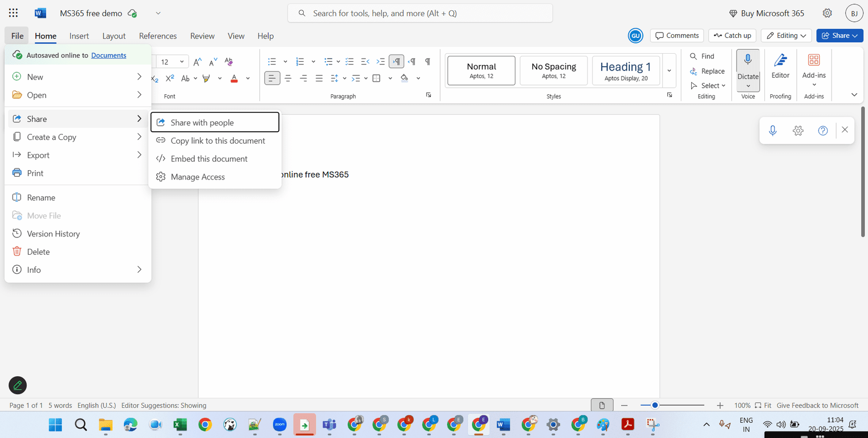Click the Clear Formatting eraser icon
This screenshot has width=868, height=438.
(228, 62)
